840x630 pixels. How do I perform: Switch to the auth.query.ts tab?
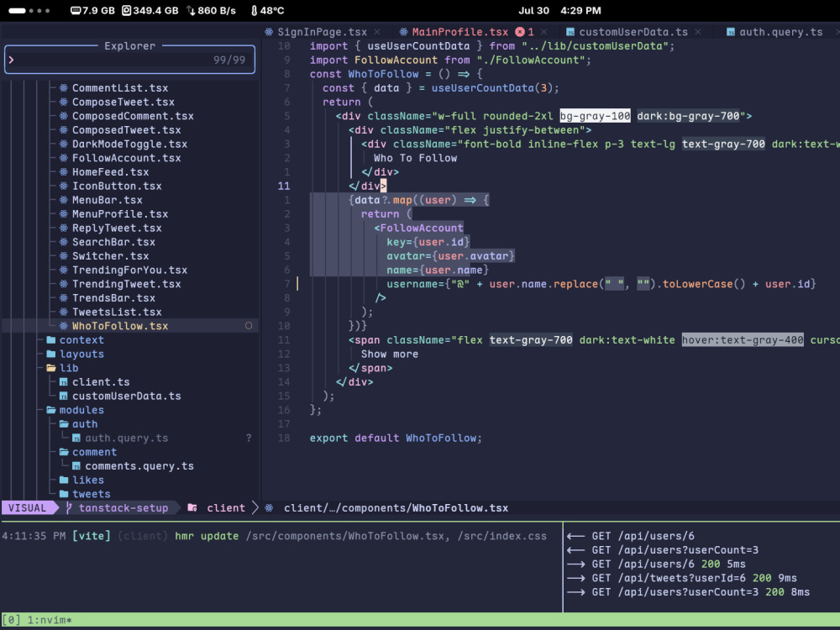click(781, 32)
